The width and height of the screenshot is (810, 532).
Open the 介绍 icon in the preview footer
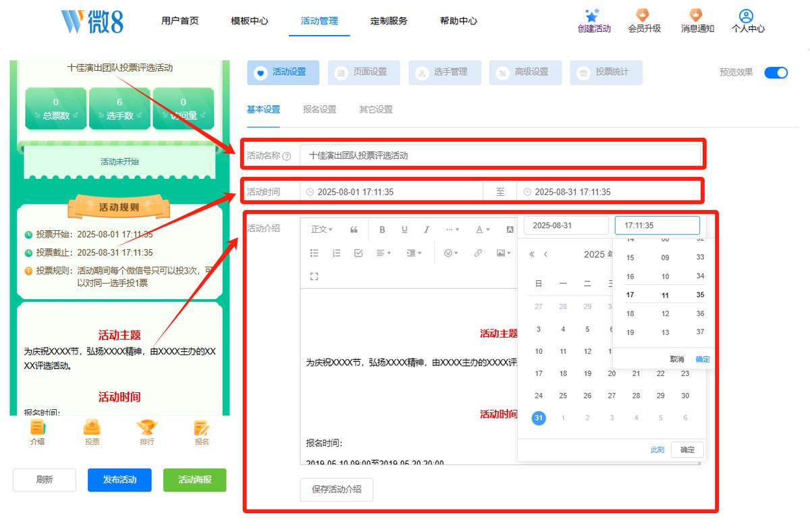point(38,427)
